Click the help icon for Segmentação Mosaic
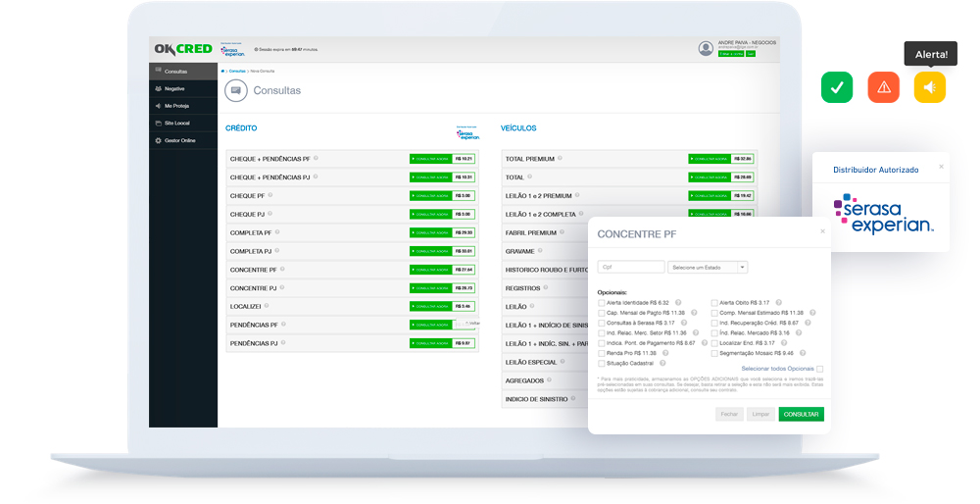Viewport: 980px width, 504px height. pos(804,353)
